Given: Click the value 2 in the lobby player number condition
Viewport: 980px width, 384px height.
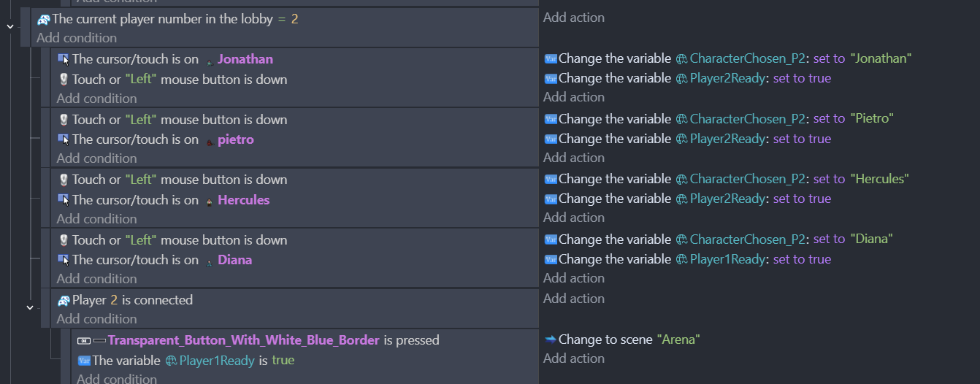Looking at the screenshot, I should tap(294, 19).
